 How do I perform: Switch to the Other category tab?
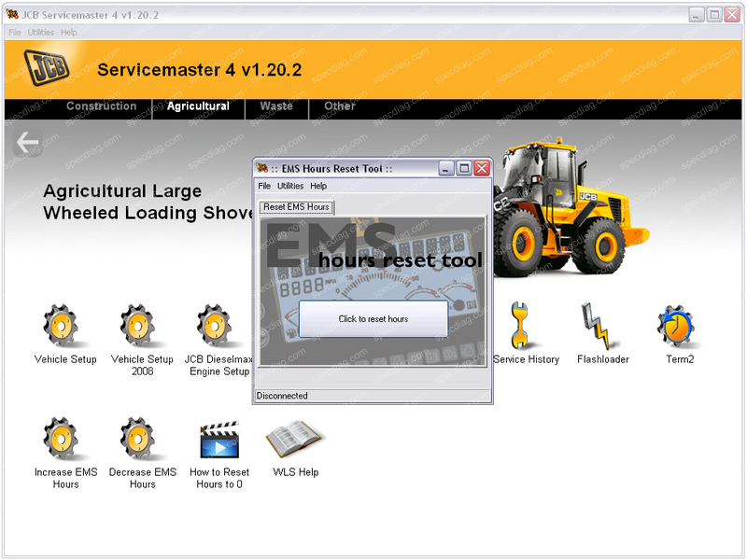(x=340, y=106)
